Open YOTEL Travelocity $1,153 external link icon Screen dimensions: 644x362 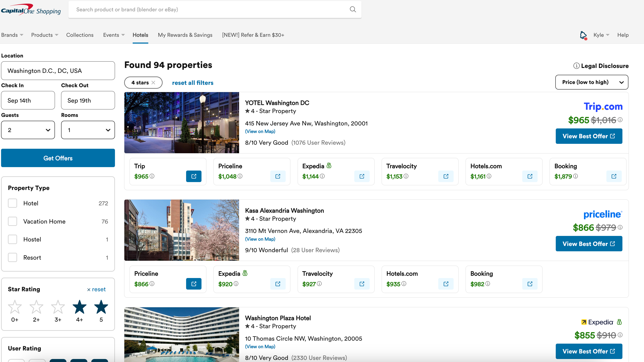446,176
